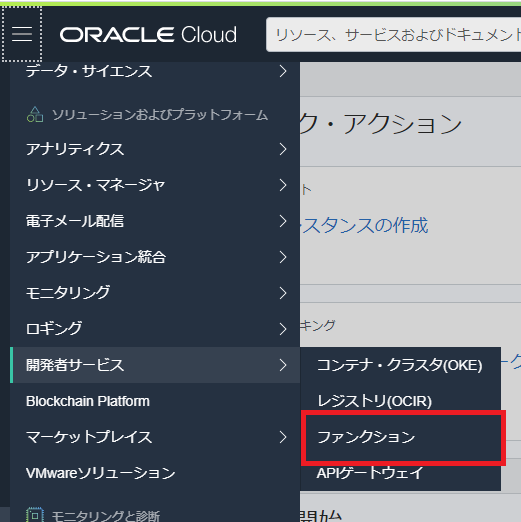Screen dimensions: 521x522
Task: Click the モニタリングと診断 section icon
Action: [x=35, y=515]
